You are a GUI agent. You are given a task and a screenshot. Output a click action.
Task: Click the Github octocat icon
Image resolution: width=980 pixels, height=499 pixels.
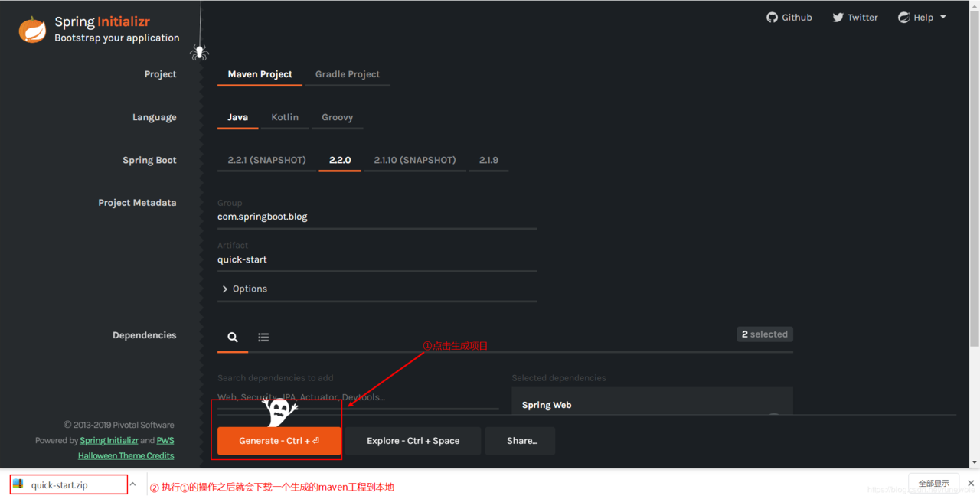click(x=772, y=17)
